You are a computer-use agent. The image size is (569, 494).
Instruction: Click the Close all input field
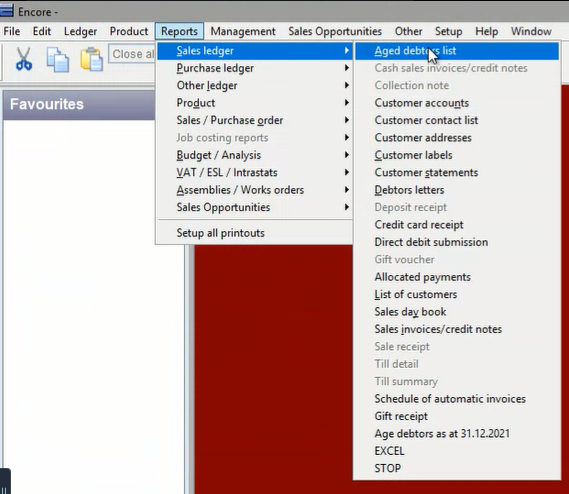[x=132, y=54]
